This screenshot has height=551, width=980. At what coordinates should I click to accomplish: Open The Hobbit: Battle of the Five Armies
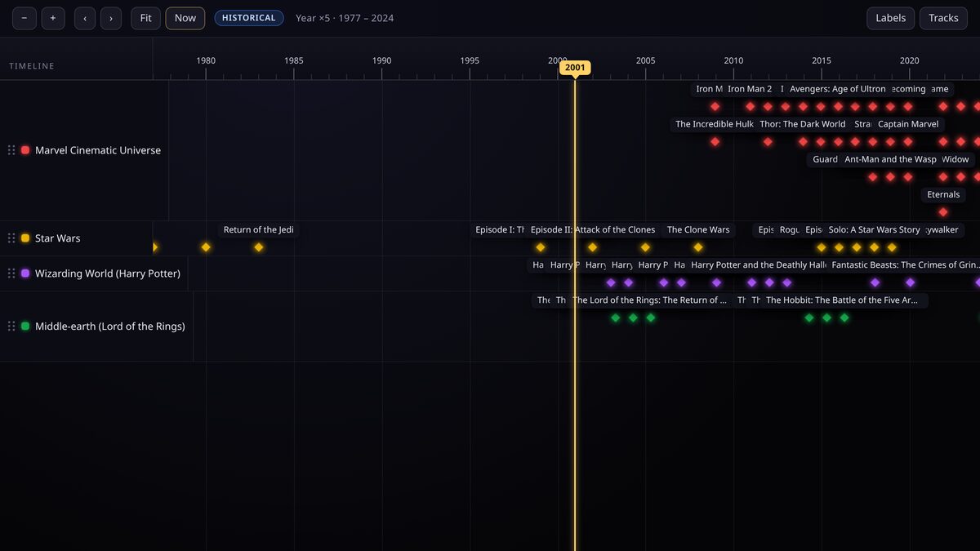click(844, 300)
